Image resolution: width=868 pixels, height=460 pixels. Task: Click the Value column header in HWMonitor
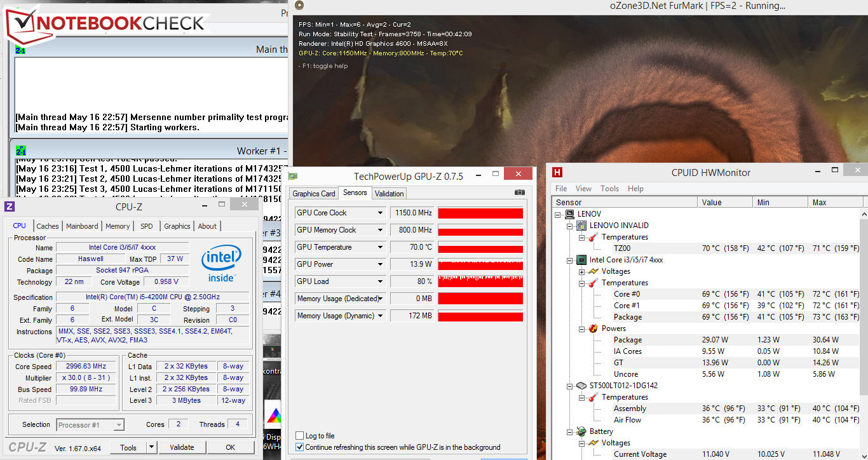[726, 203]
